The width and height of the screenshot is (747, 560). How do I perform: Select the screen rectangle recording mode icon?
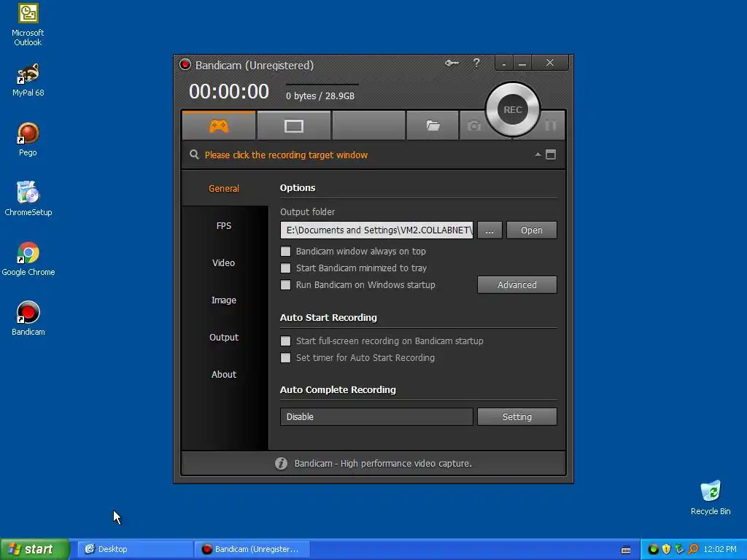click(293, 125)
